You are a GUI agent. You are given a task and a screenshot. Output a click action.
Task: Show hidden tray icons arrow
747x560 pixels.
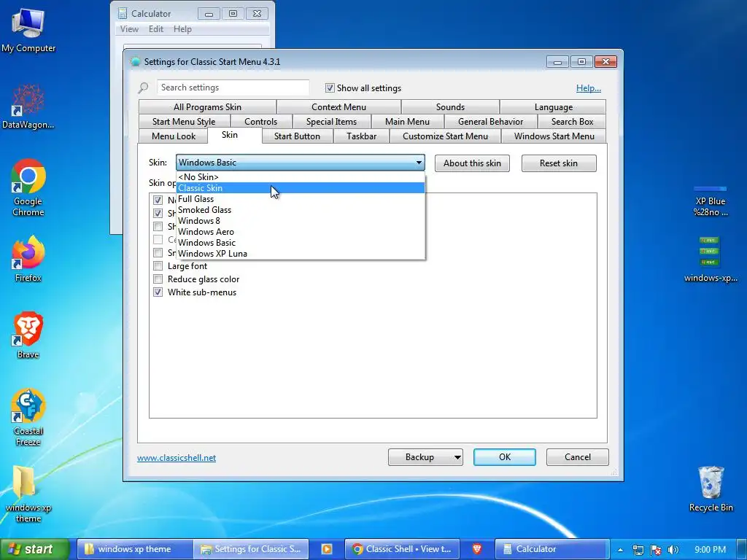pyautogui.click(x=620, y=550)
